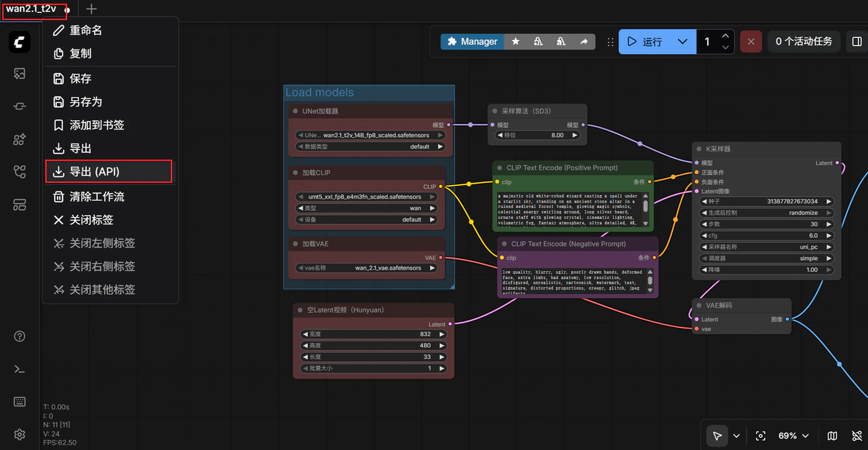Decrease batch count with down arrow

point(726,47)
